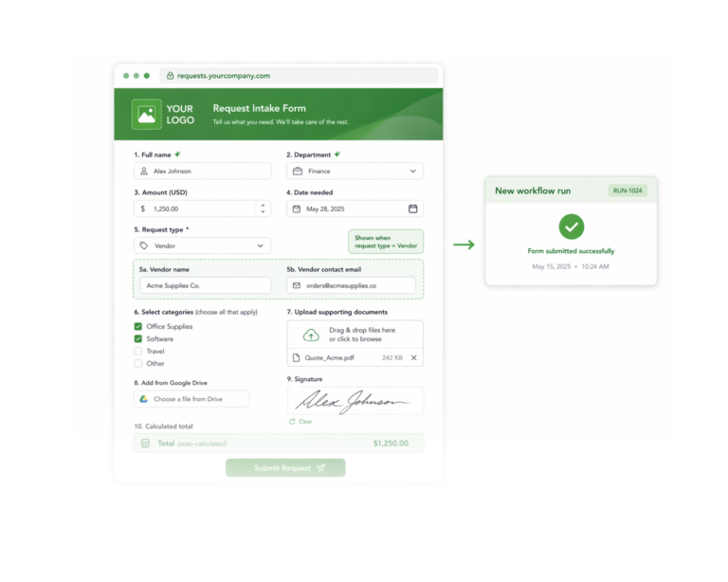Click 'Form submitted successfully' text
Screen dimensions: 728x582
click(x=571, y=251)
